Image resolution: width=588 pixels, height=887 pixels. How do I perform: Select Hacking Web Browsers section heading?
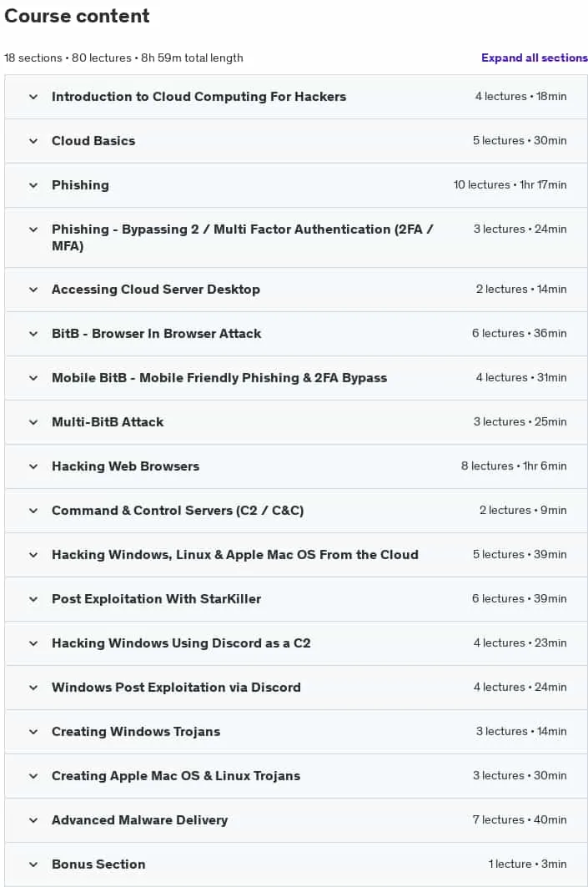click(125, 466)
